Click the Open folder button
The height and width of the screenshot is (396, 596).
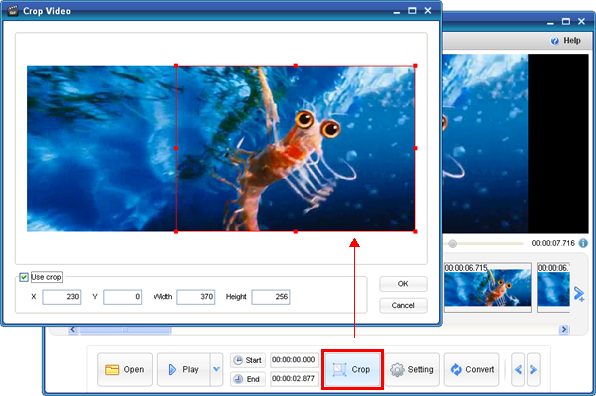pyautogui.click(x=125, y=369)
